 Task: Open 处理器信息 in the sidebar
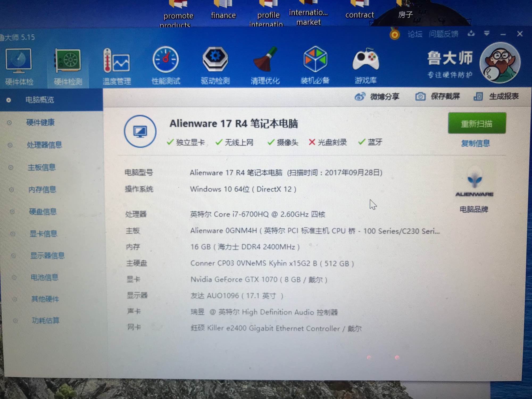point(44,145)
